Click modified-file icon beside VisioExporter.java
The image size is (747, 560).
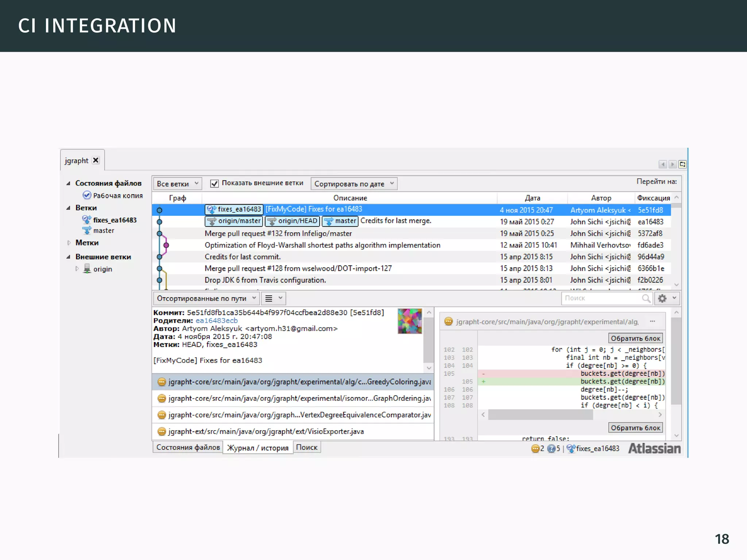(162, 432)
